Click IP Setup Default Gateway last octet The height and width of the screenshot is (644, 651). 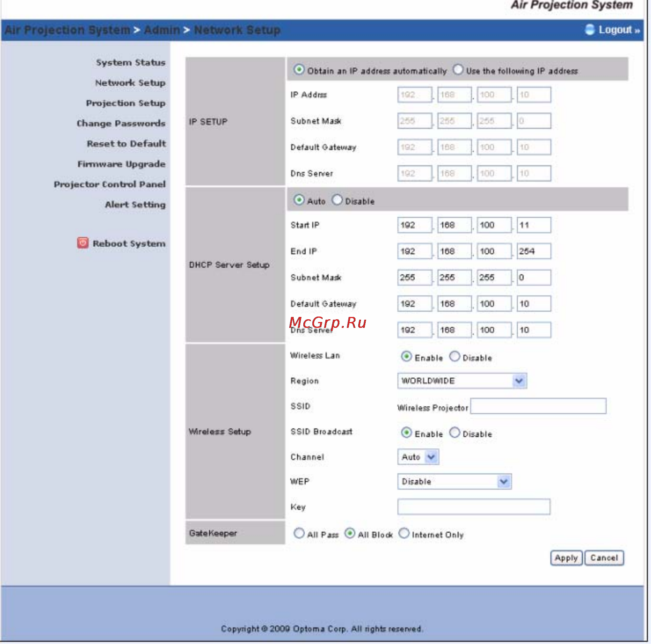[534, 147]
